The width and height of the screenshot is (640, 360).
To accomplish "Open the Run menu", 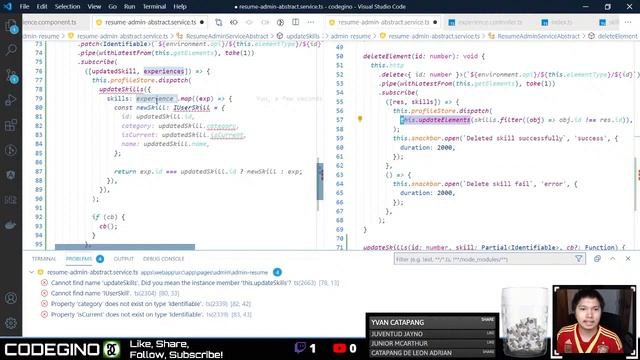I will (129, 7).
